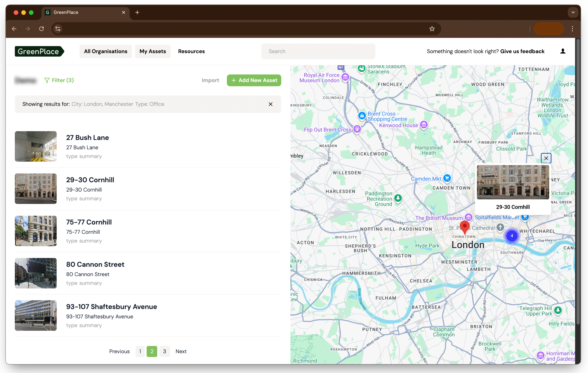This screenshot has width=588, height=373.
Task: Reload the page in the browser
Action: [x=42, y=29]
